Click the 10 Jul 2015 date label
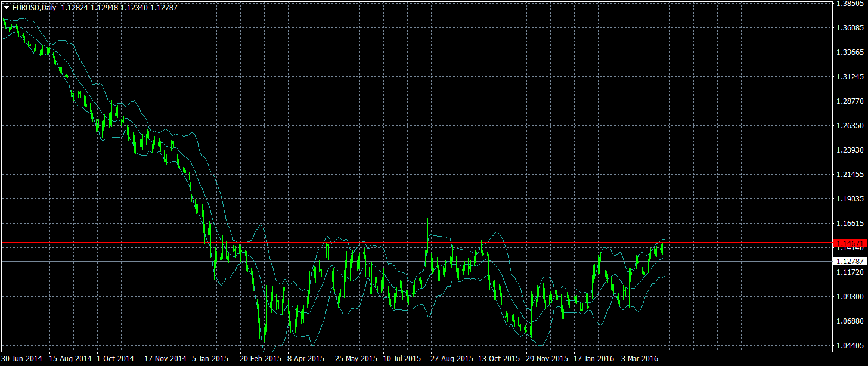This screenshot has width=868, height=366. pos(401,359)
